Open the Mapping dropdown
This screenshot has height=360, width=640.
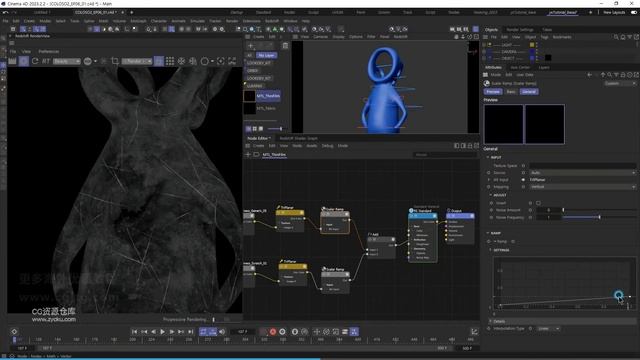(582, 187)
